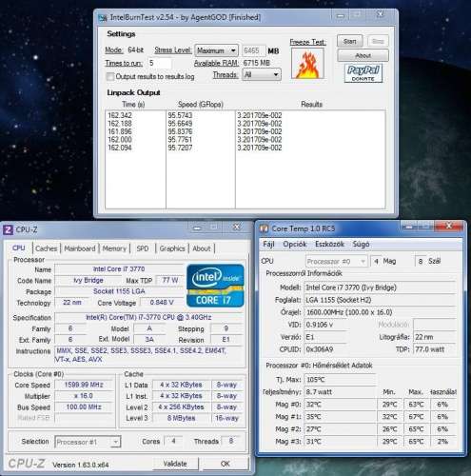Click the Level 3 cache value 8 MBytes
The height and width of the screenshot is (476, 471).
click(182, 418)
